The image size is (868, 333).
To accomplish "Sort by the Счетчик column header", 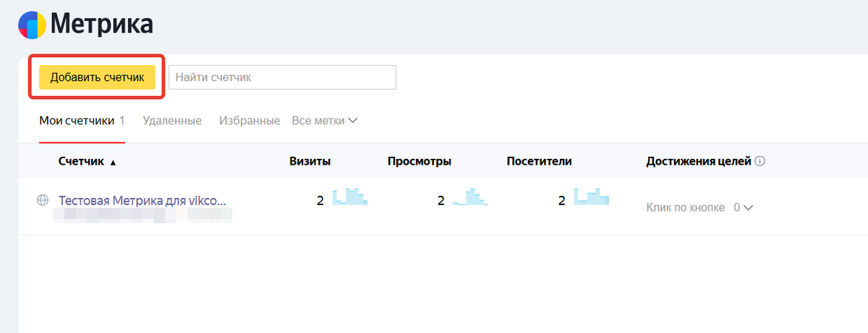I will click(x=81, y=162).
